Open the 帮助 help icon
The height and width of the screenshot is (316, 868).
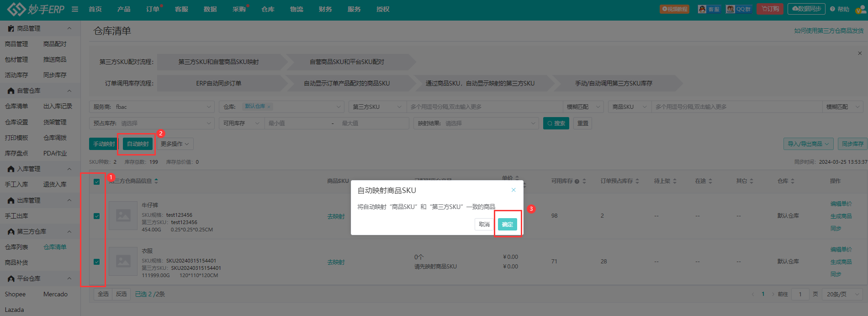click(840, 9)
